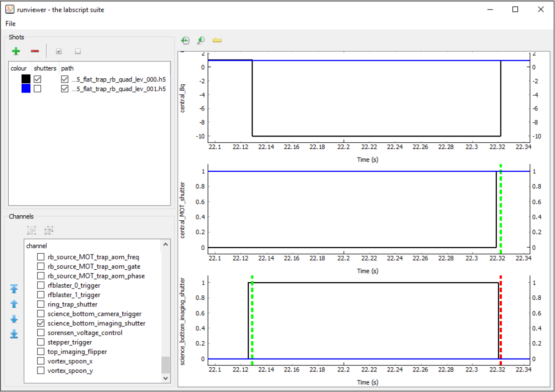The height and width of the screenshot is (392, 555).
Task: Check the ring_trap_shutter channel
Action: (x=41, y=304)
